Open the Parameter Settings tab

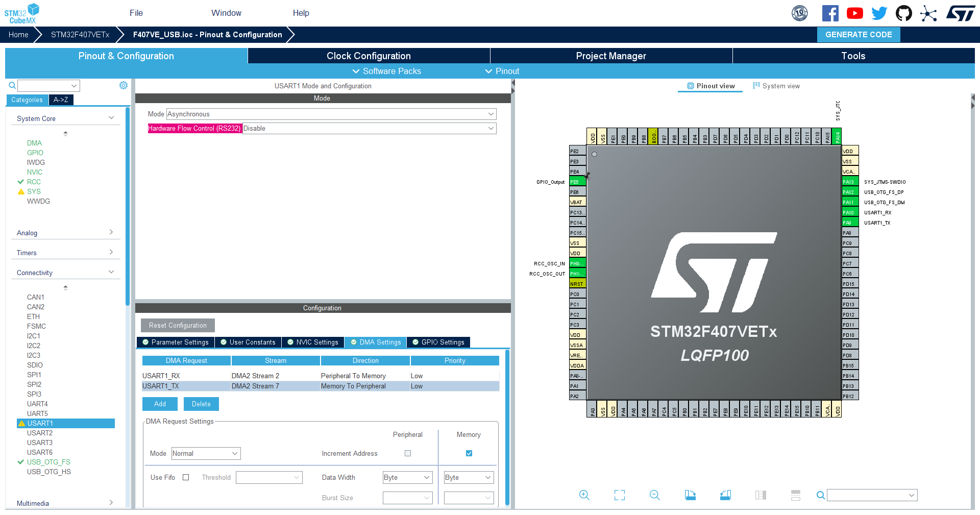(176, 342)
